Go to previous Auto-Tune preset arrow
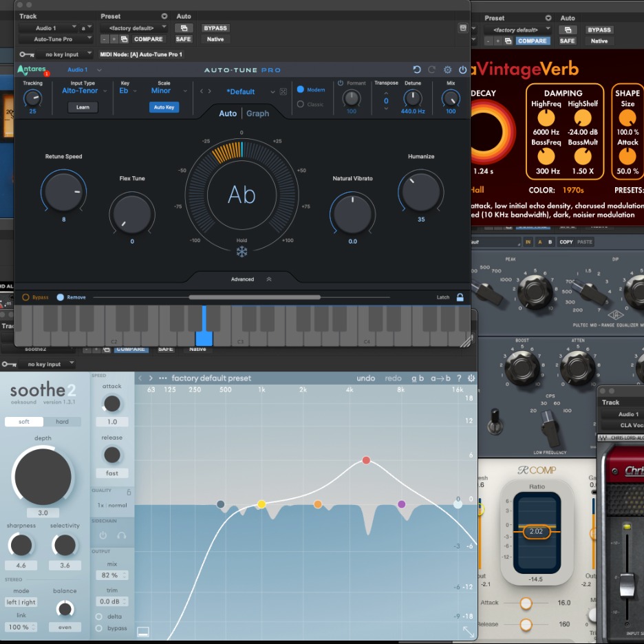Viewport: 644px width, 644px height. tap(201, 92)
